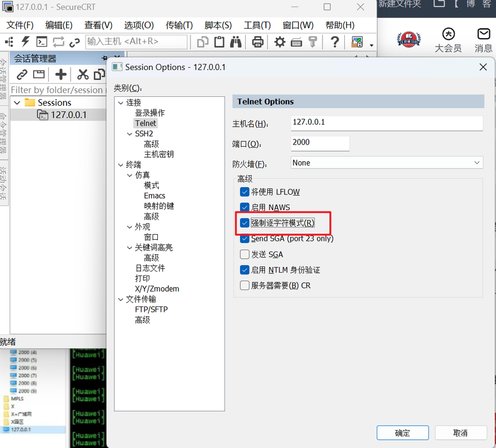This screenshot has width=496, height=448.
Task: Click the connect link icon in Session Manager
Action: (x=22, y=74)
